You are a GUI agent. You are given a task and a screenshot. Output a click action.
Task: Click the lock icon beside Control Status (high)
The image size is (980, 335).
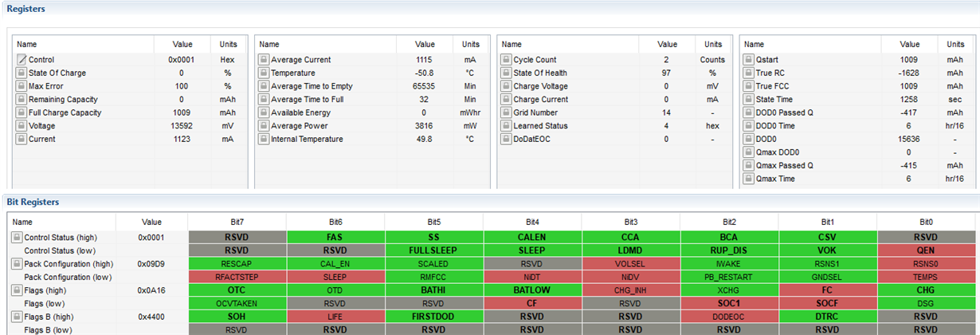17,238
